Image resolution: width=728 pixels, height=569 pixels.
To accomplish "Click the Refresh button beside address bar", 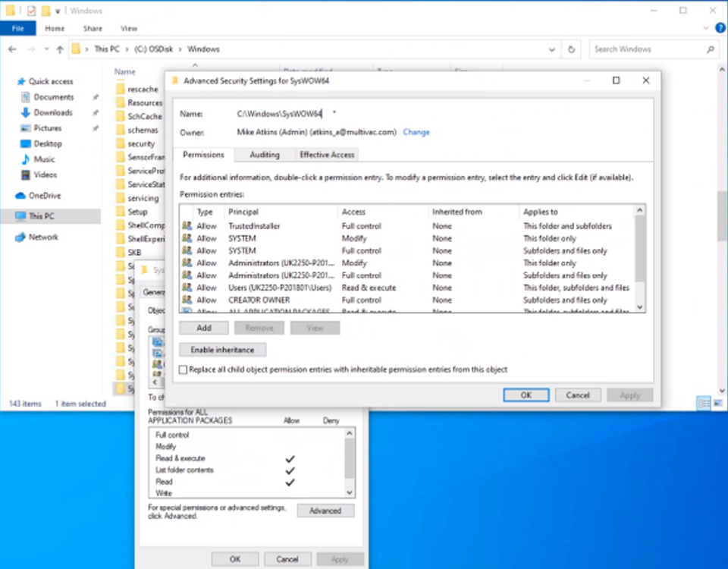I will tap(571, 49).
